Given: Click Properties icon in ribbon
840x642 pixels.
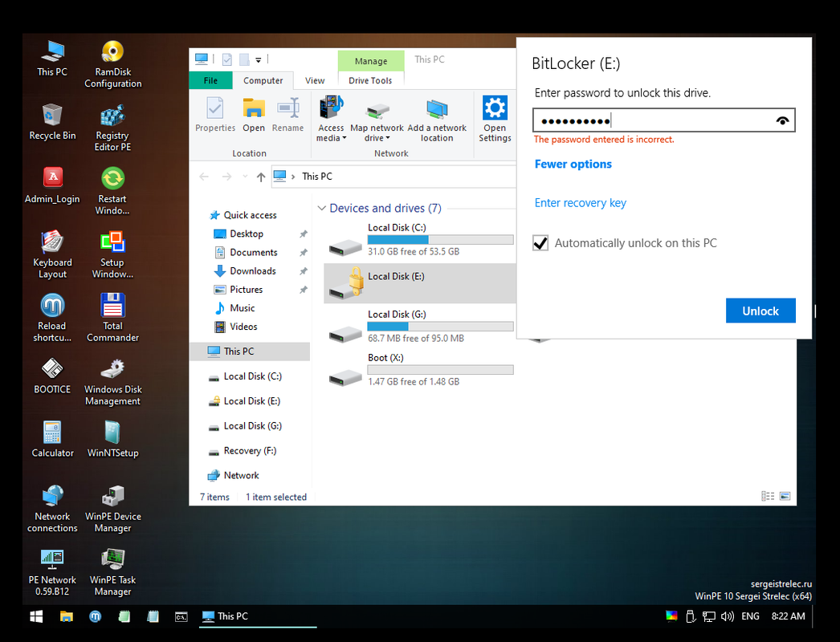Looking at the screenshot, I should tap(215, 114).
